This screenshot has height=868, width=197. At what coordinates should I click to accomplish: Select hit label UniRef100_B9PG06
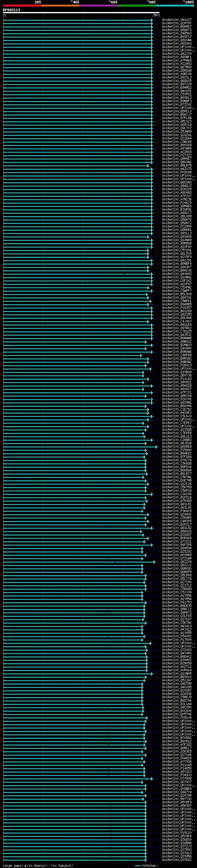177,467
